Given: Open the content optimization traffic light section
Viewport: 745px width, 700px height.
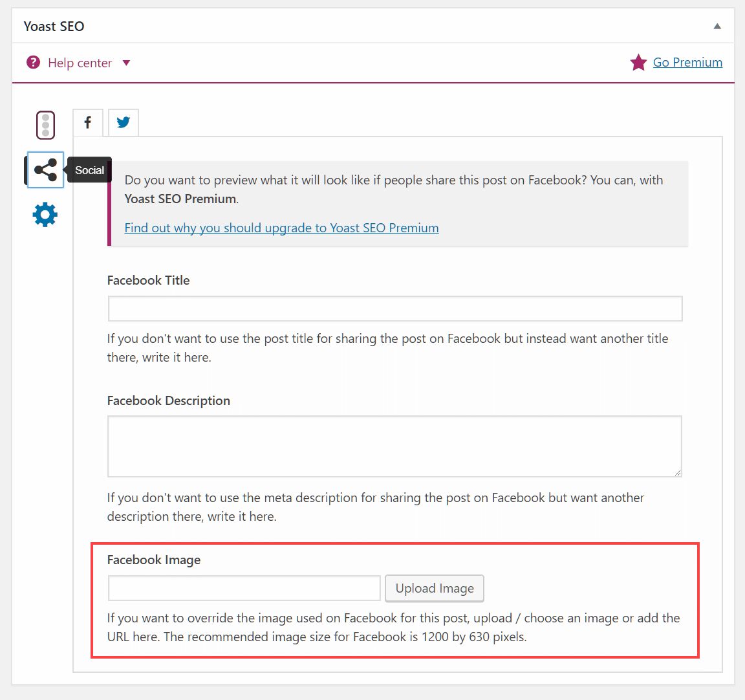Looking at the screenshot, I should pyautogui.click(x=46, y=126).
